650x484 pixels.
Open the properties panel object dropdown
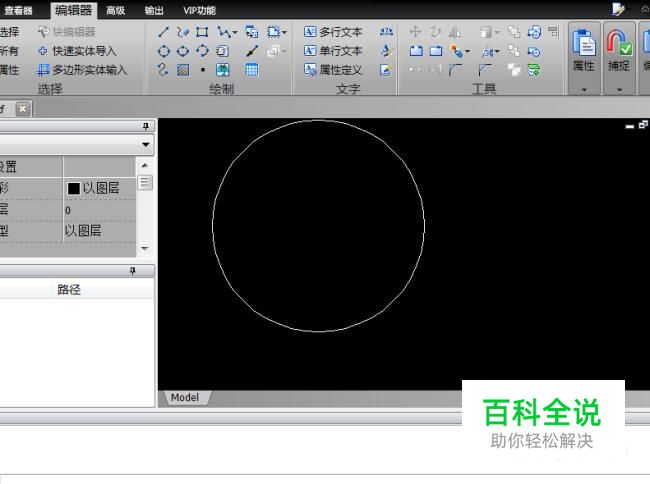pyautogui.click(x=146, y=145)
